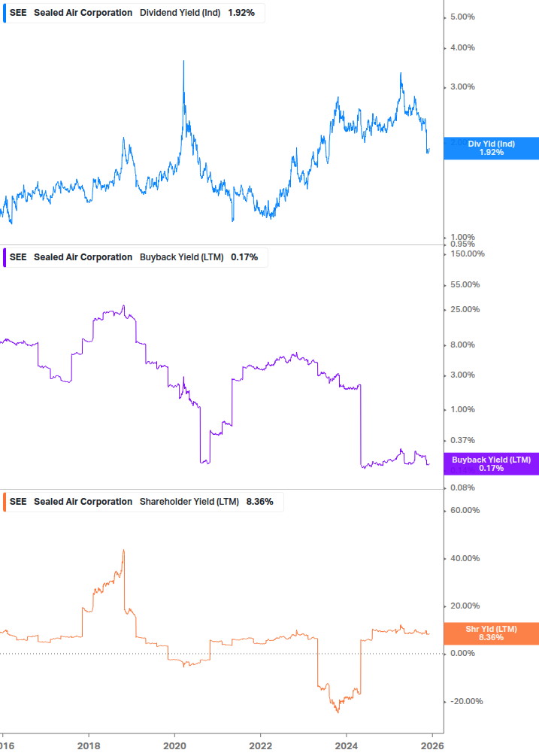Click the 150.00% y-axis label
Image resolution: width=539 pixels, height=756 pixels.
468,254
